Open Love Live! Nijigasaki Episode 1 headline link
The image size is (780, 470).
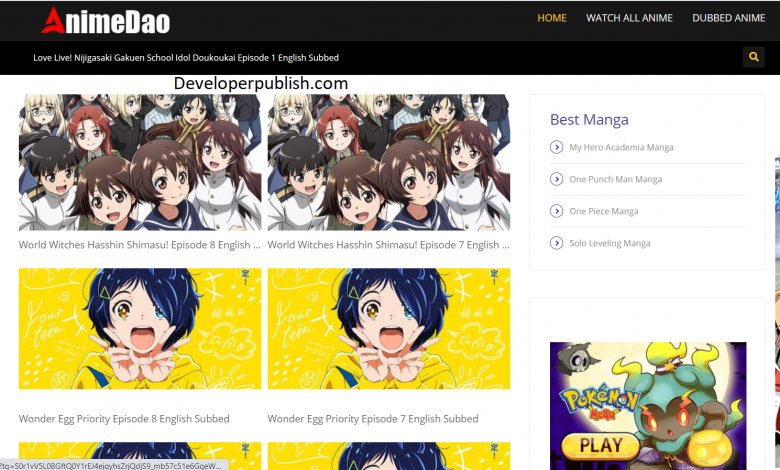tap(186, 58)
